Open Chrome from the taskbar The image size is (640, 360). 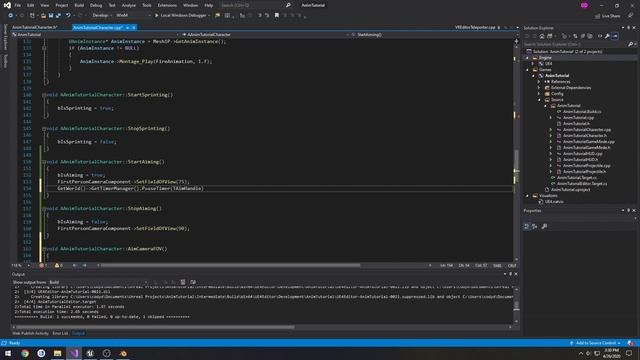coord(25,353)
